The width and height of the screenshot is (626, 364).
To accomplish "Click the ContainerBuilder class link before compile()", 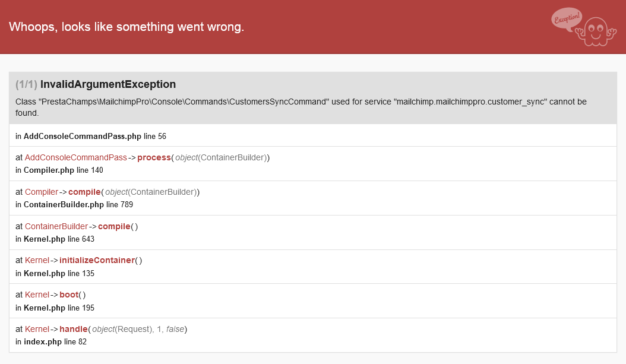I will tap(56, 226).
